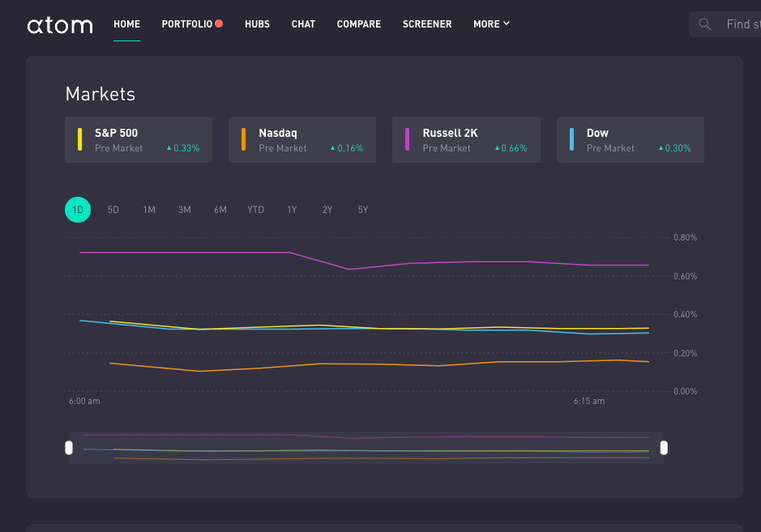Open the SCREENER page
This screenshot has height=532, width=761.
[427, 24]
